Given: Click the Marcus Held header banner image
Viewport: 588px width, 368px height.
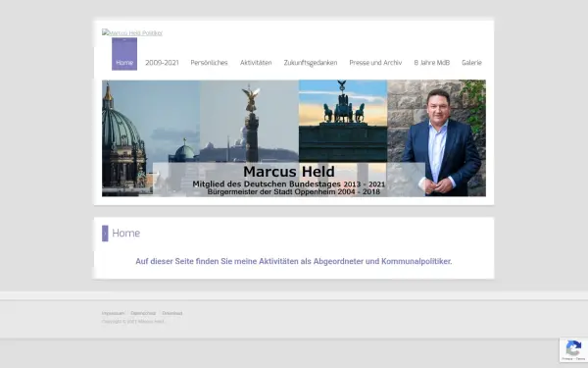Looking at the screenshot, I should click(294, 138).
